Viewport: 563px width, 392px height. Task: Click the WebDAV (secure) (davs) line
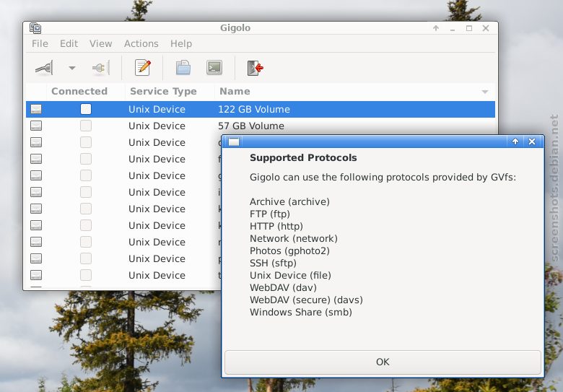point(306,300)
